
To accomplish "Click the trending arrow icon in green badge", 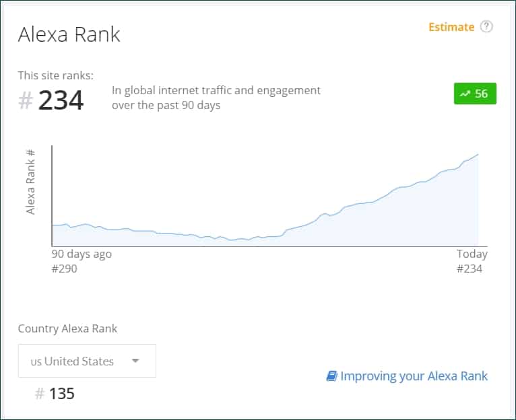I will coord(465,94).
